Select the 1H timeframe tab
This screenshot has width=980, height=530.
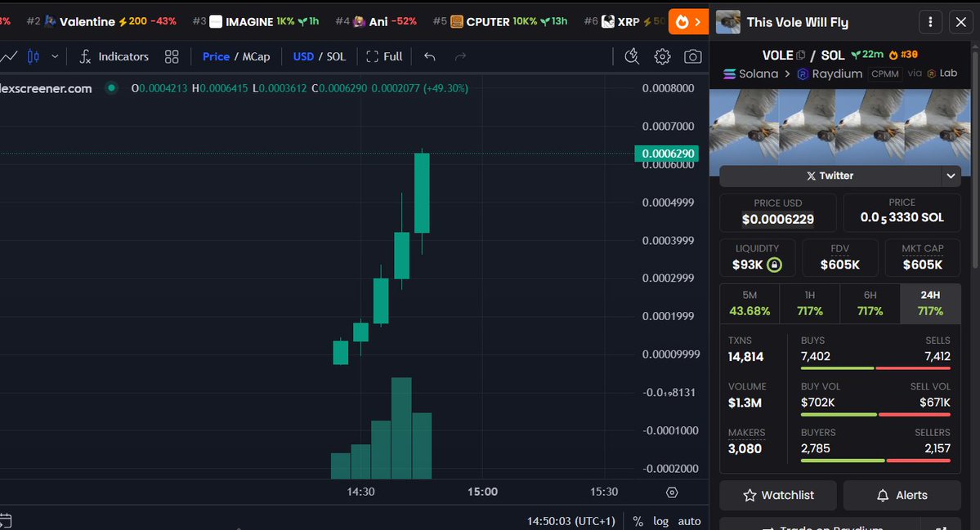click(x=810, y=304)
